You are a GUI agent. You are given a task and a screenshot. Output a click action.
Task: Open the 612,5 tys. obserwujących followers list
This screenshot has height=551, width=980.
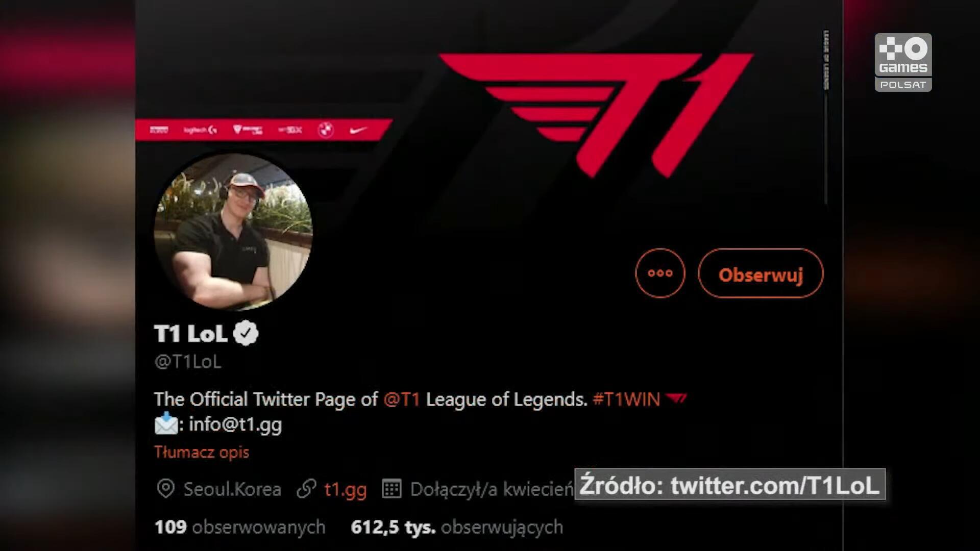[x=457, y=527]
